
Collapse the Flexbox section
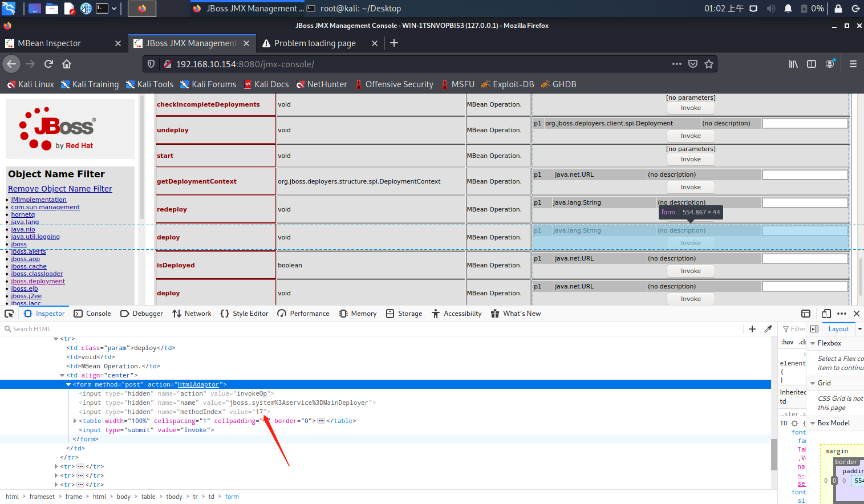click(x=813, y=343)
